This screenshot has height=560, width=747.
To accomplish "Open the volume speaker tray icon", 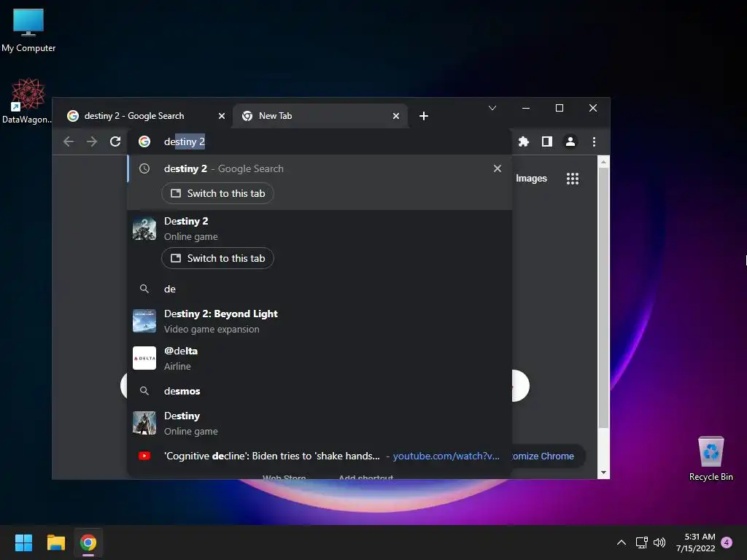I will point(659,542).
